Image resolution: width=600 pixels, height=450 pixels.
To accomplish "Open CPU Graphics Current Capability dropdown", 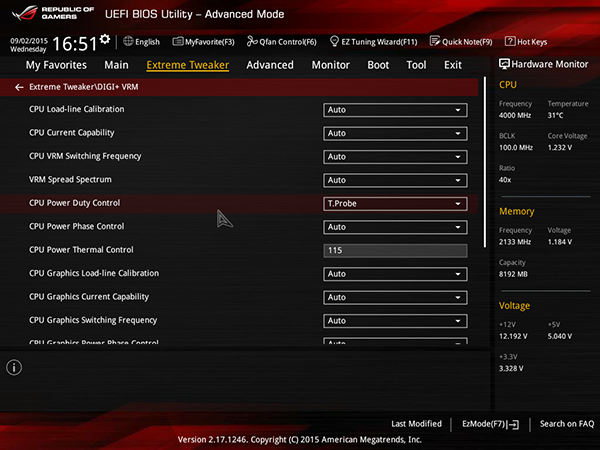I will pyautogui.click(x=395, y=297).
